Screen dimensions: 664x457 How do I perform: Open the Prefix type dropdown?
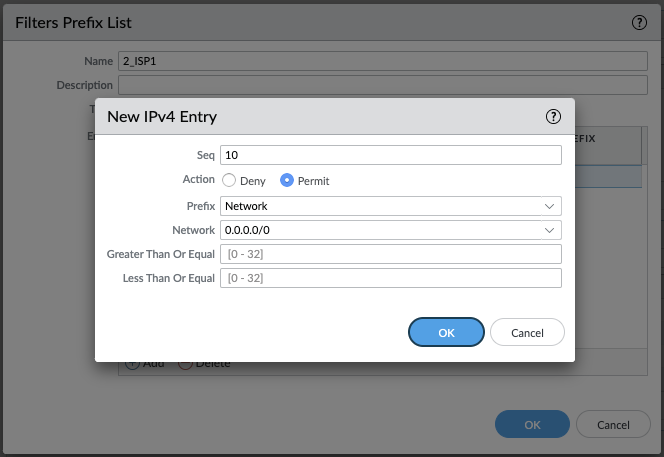click(390, 206)
